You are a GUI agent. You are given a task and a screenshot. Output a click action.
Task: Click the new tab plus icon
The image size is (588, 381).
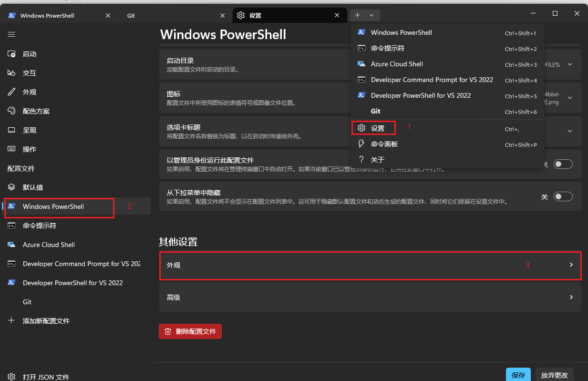point(357,15)
